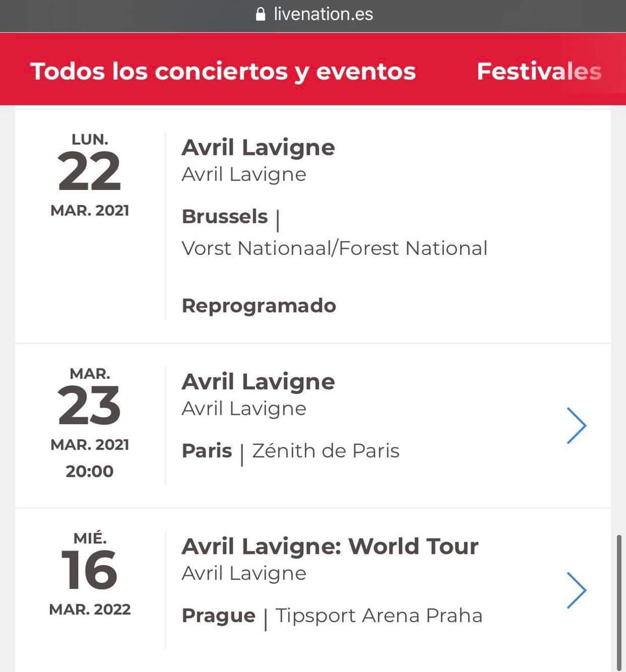Tap the livenation.es URL text
Image resolution: width=626 pixels, height=672 pixels.
(x=323, y=14)
